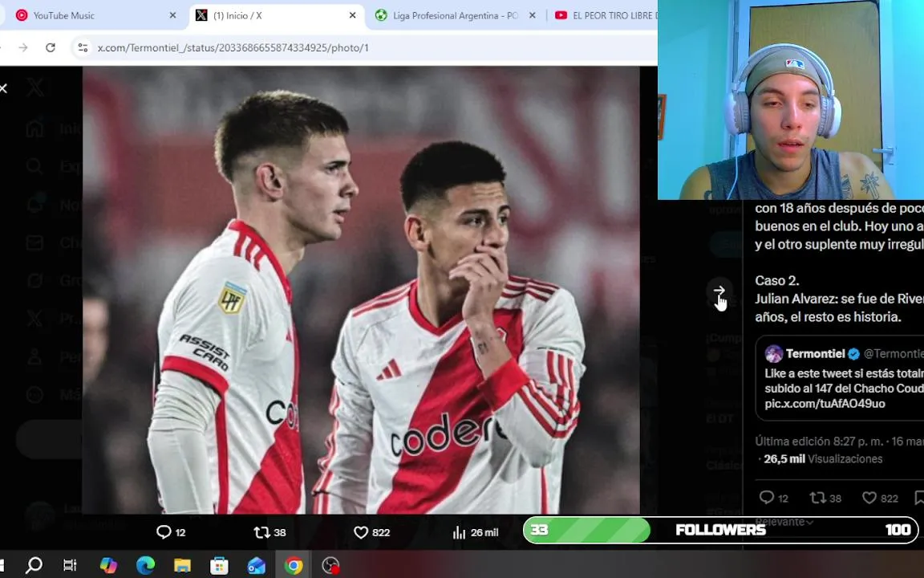Open the Liga Profesional Argentina tab
Screen dimensions: 924x578
click(454, 16)
